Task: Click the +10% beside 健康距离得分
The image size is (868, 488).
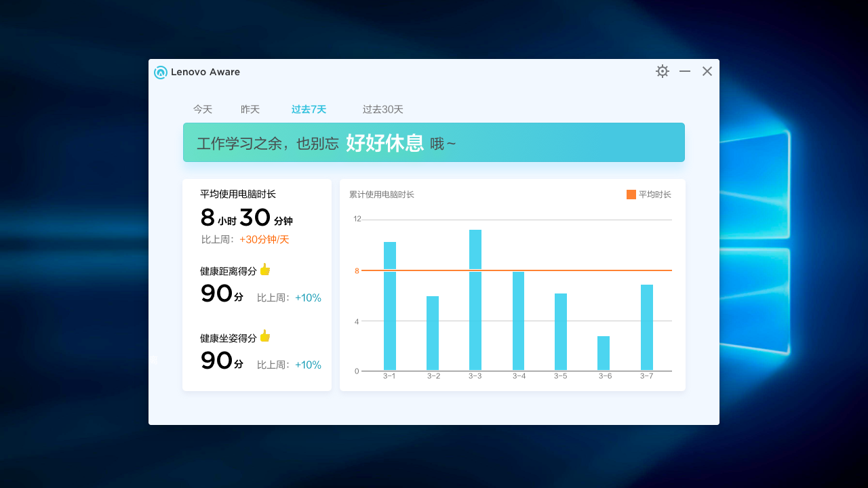Action: [308, 298]
